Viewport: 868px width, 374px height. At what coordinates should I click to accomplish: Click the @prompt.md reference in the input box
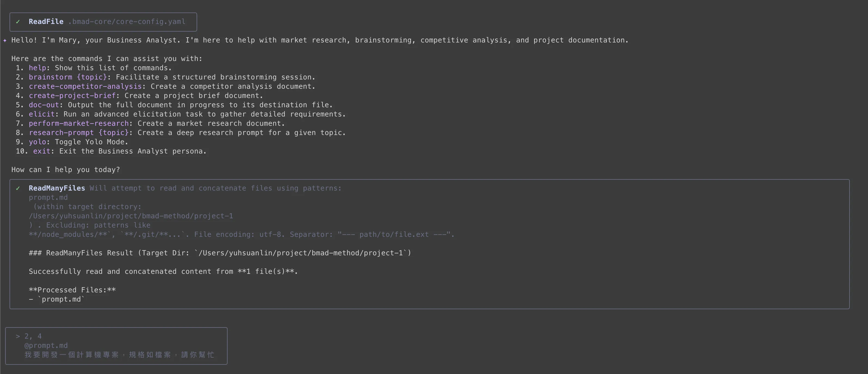[x=46, y=346]
